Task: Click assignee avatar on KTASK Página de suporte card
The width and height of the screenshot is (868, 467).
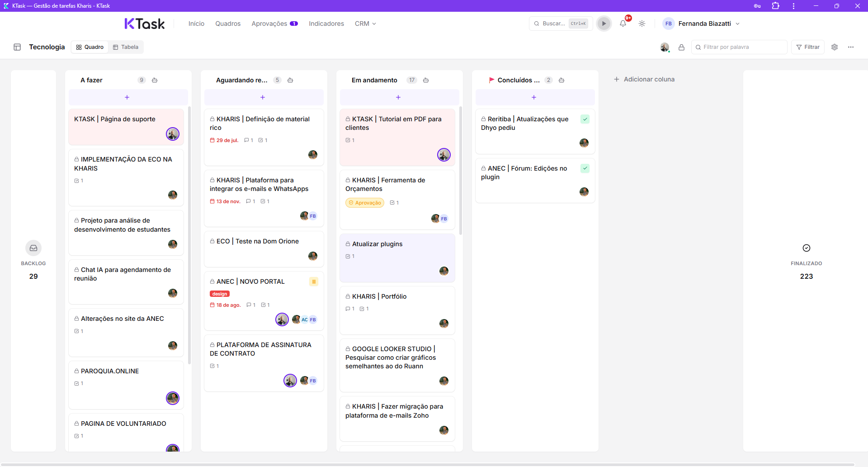Action: [173, 134]
